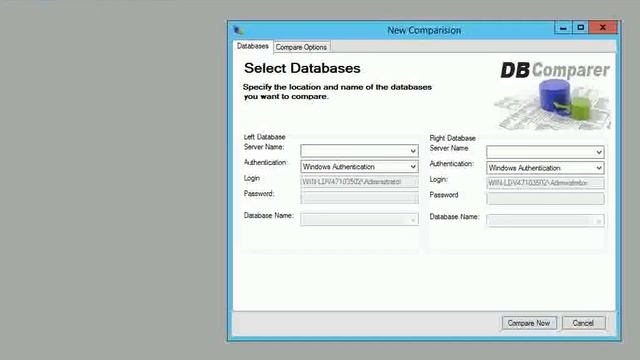Close the New Comparision window
The height and width of the screenshot is (360, 640).
(x=603, y=28)
